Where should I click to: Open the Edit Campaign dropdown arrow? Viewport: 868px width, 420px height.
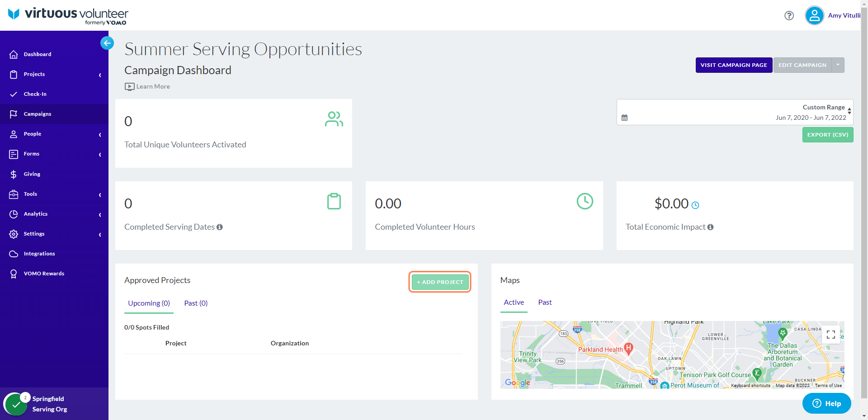coord(838,65)
